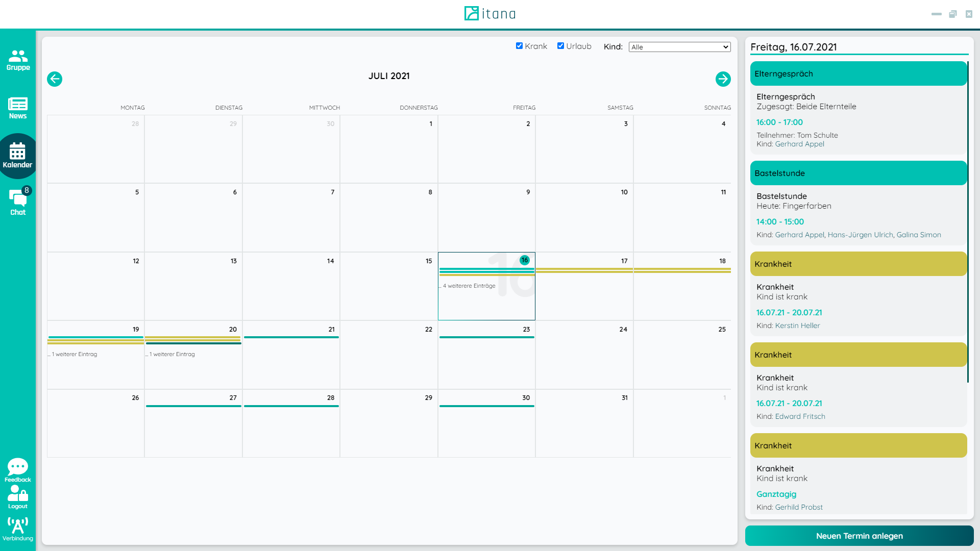Click the DONNERSTAG column header
980x551 pixels.
(419, 108)
